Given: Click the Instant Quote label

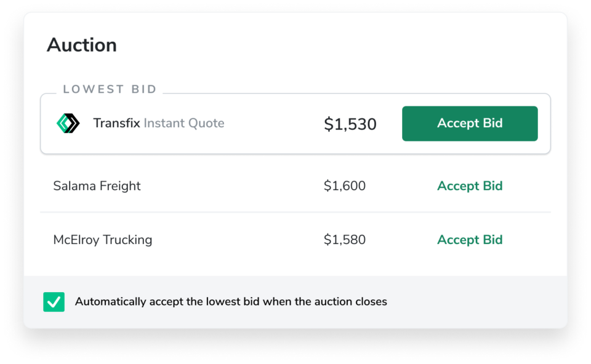Looking at the screenshot, I should point(183,123).
